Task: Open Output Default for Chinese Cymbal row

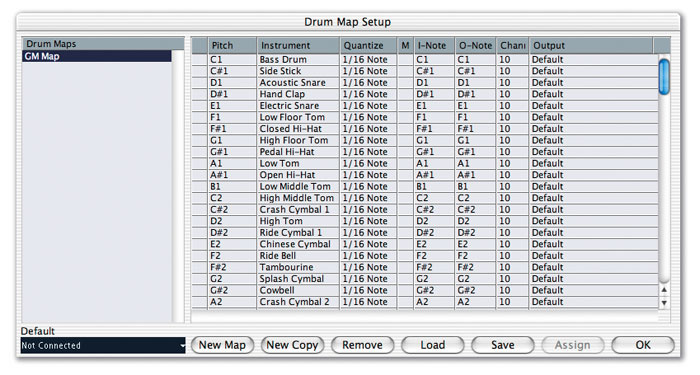Action: 594,245
